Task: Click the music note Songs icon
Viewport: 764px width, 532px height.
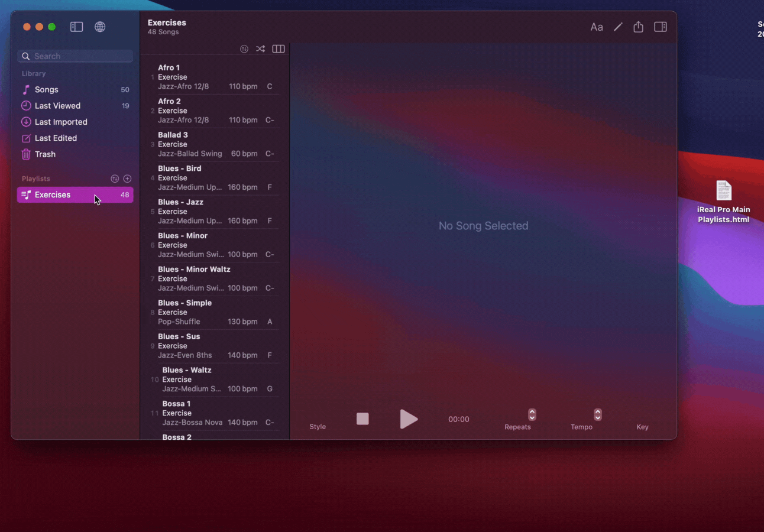Action: pyautogui.click(x=26, y=90)
